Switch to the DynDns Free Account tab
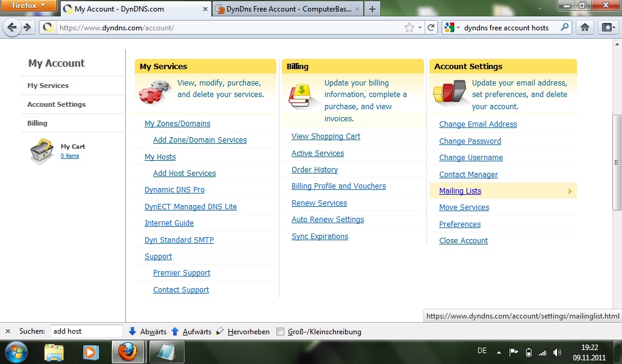This screenshot has width=622, height=364. point(288,8)
